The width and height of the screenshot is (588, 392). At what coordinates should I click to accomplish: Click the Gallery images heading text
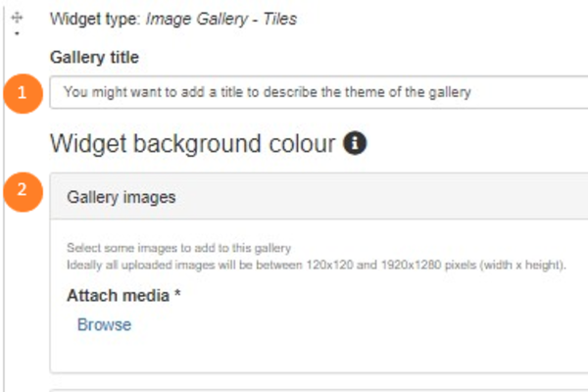pos(121,197)
